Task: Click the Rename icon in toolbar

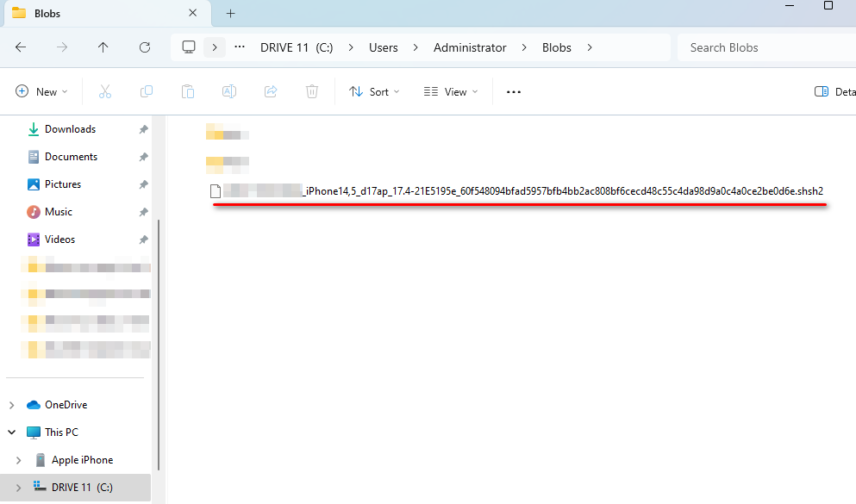Action: point(229,91)
